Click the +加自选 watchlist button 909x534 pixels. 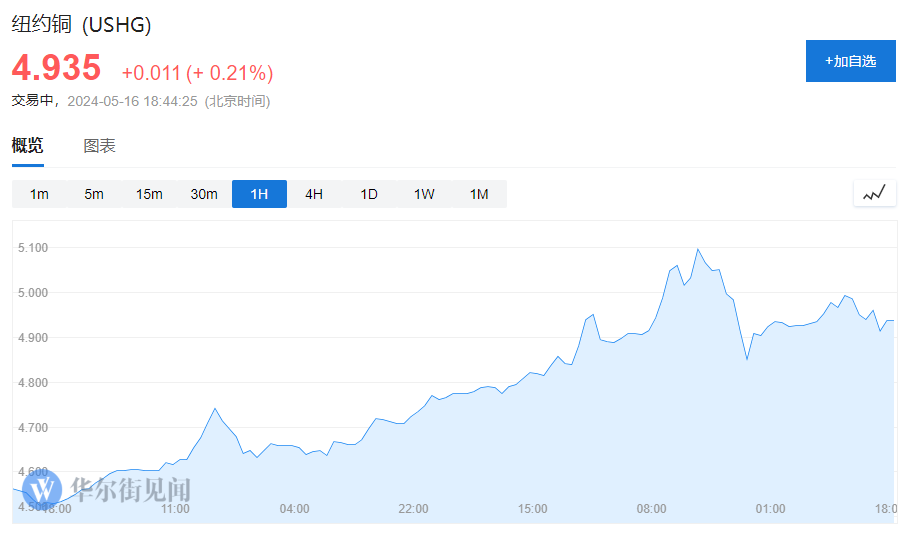pos(850,61)
